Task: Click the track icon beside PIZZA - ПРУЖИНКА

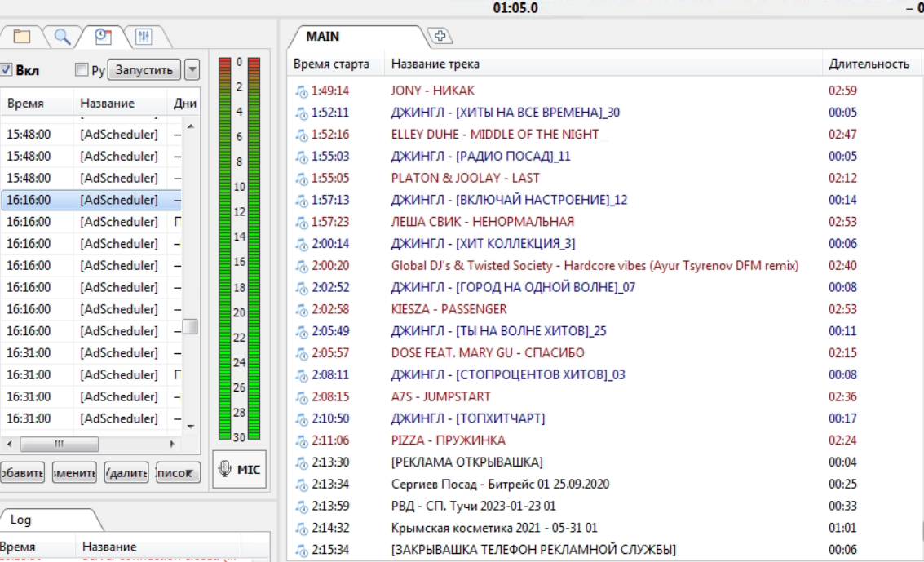Action: coord(301,440)
